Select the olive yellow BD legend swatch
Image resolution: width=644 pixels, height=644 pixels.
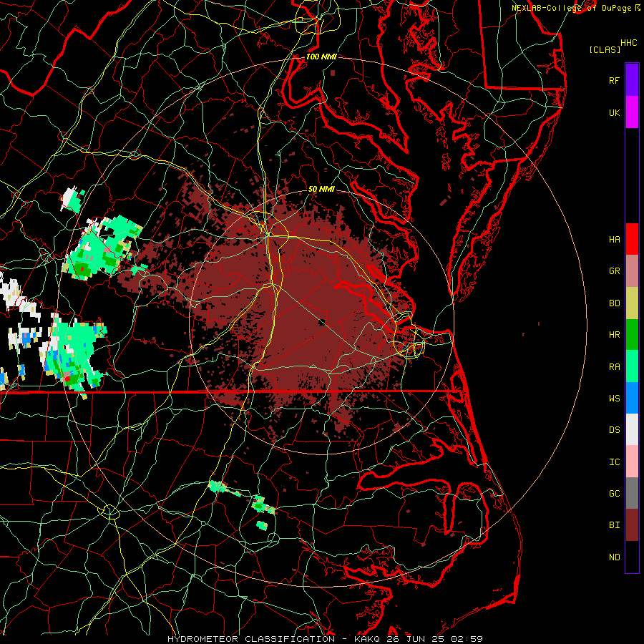point(632,303)
